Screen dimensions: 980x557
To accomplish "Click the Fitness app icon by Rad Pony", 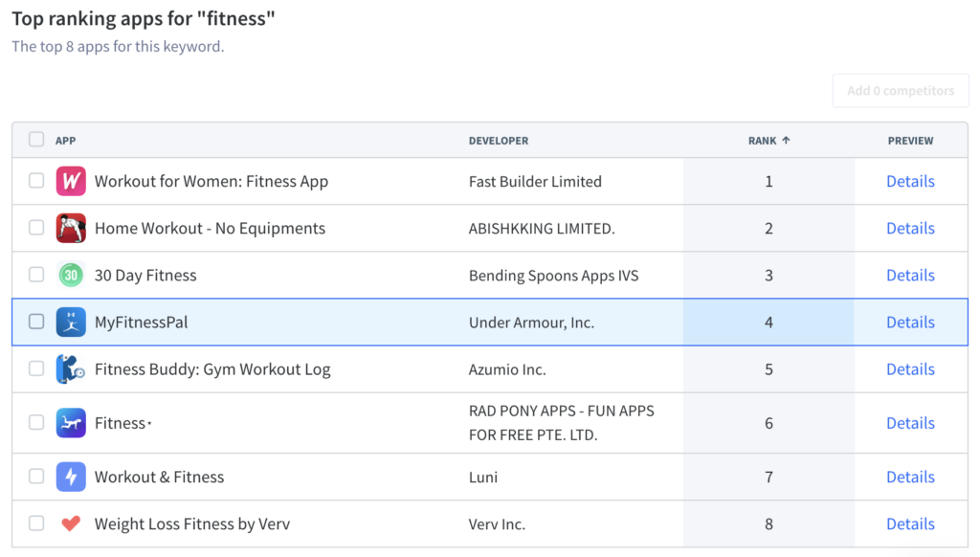I will (71, 423).
